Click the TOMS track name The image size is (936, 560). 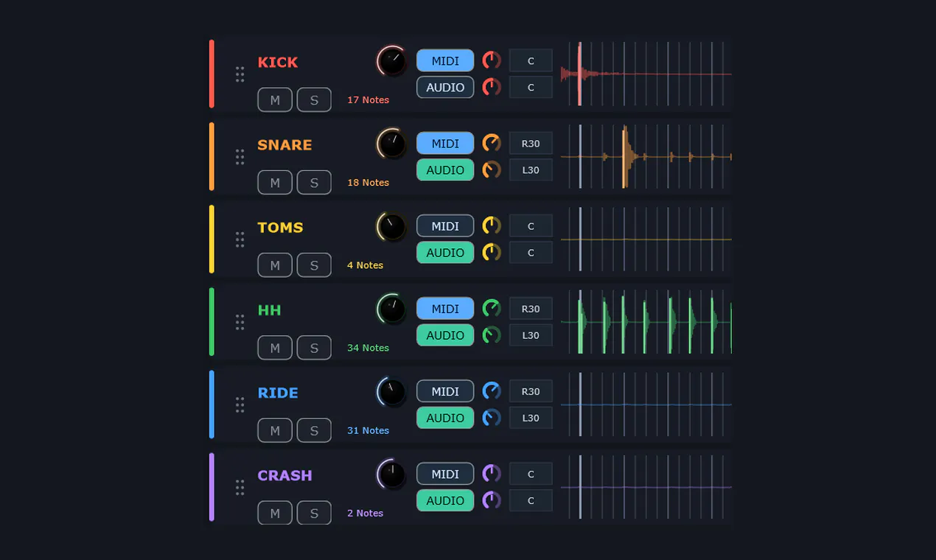pos(280,228)
